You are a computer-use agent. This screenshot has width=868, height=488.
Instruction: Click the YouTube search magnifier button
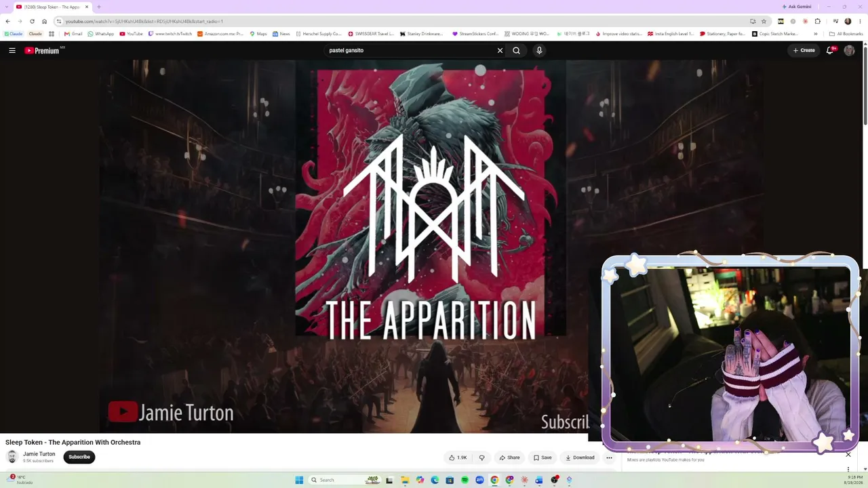[517, 50]
